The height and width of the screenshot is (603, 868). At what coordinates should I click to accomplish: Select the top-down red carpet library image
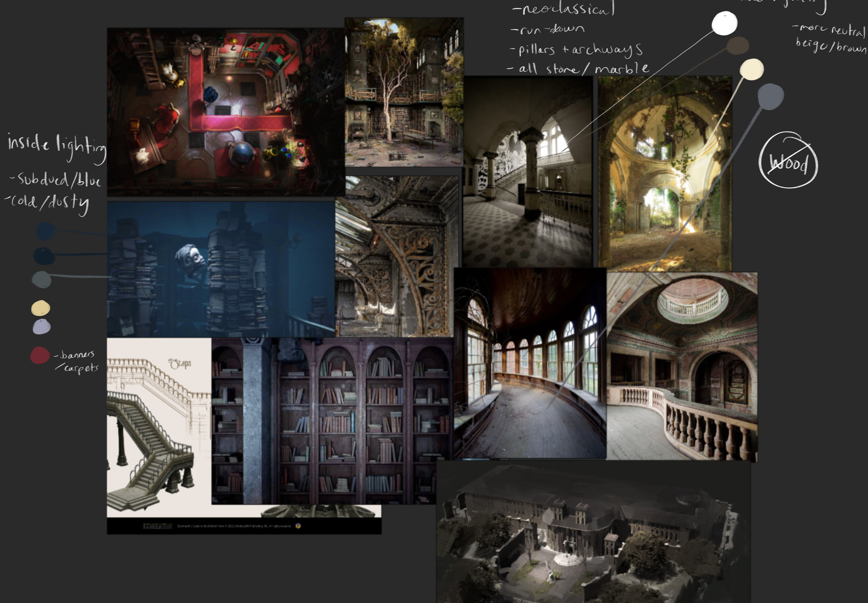pyautogui.click(x=225, y=112)
